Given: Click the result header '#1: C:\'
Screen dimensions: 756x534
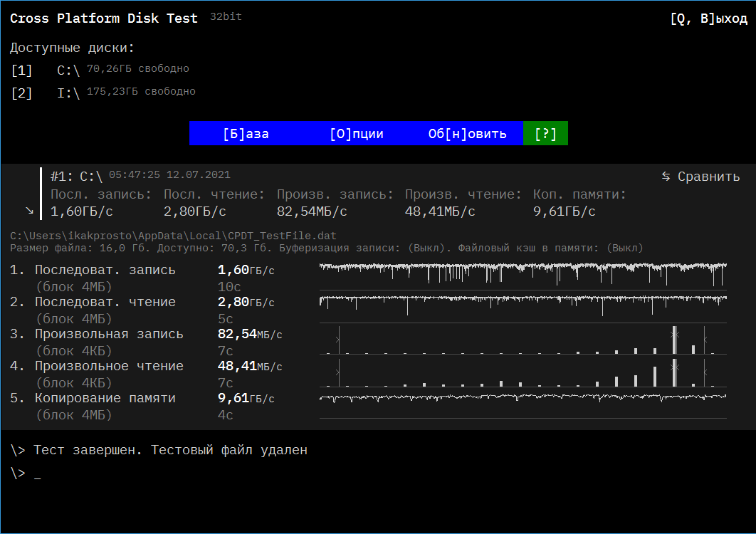Looking at the screenshot, I should click(76, 177).
